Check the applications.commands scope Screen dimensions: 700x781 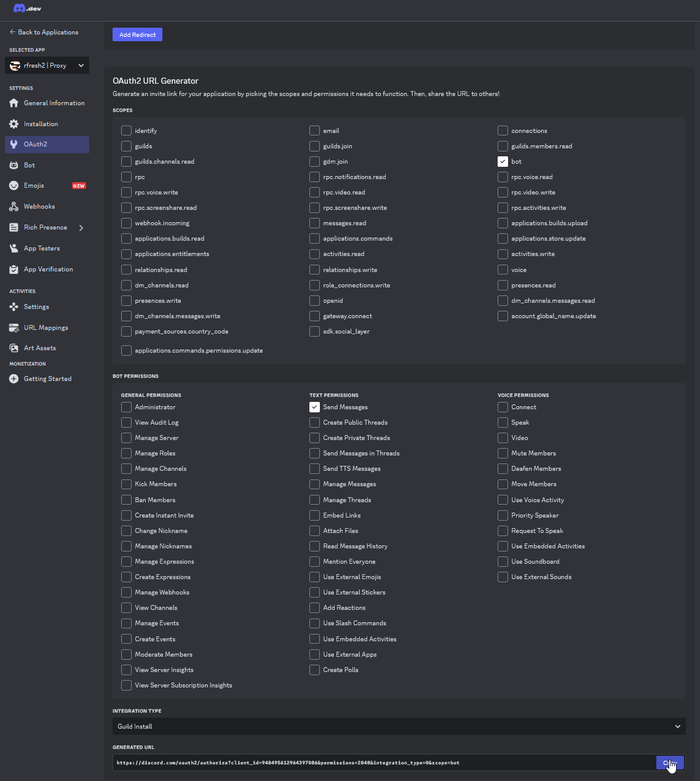tap(314, 239)
